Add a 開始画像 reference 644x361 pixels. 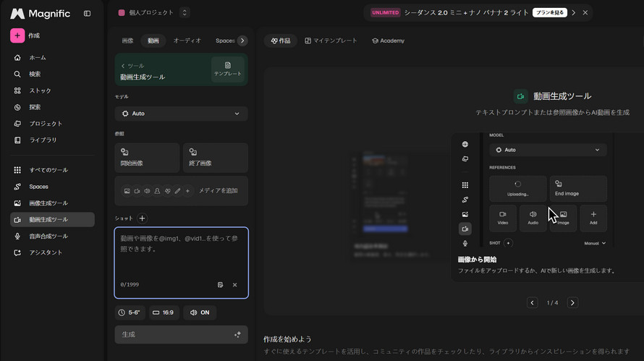147,158
